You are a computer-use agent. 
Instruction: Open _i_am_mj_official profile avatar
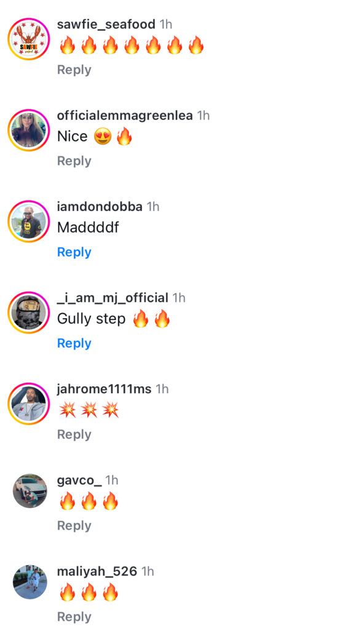coord(28,313)
